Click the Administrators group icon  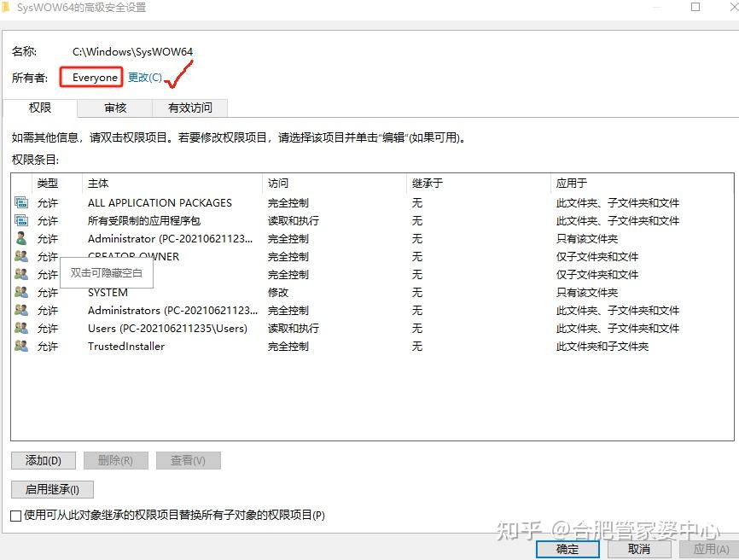click(x=21, y=310)
